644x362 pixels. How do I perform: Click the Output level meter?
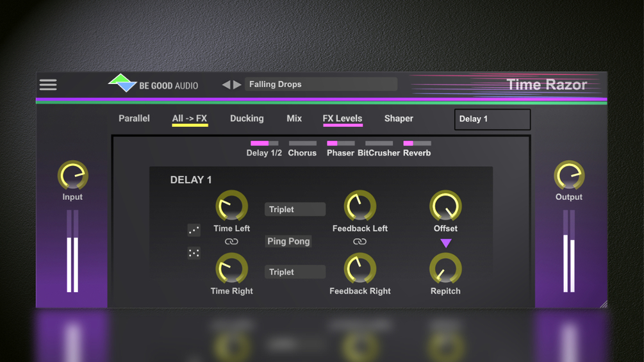click(569, 251)
